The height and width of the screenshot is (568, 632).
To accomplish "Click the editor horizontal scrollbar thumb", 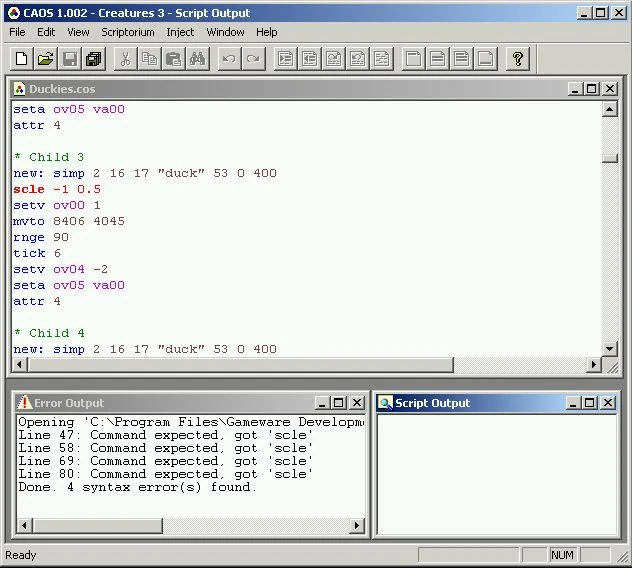I will tap(241, 365).
